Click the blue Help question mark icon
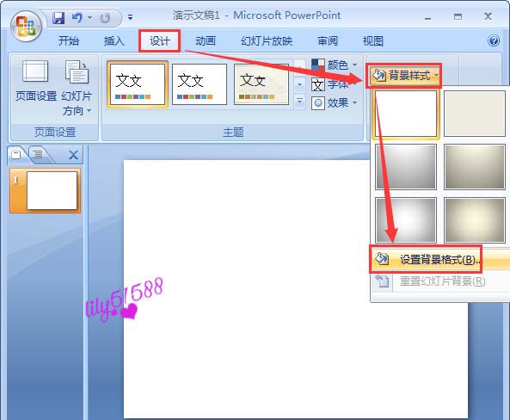 [494, 40]
